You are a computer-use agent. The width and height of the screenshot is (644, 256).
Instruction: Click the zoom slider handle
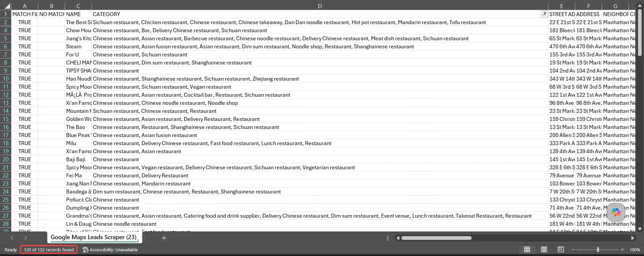[598, 250]
